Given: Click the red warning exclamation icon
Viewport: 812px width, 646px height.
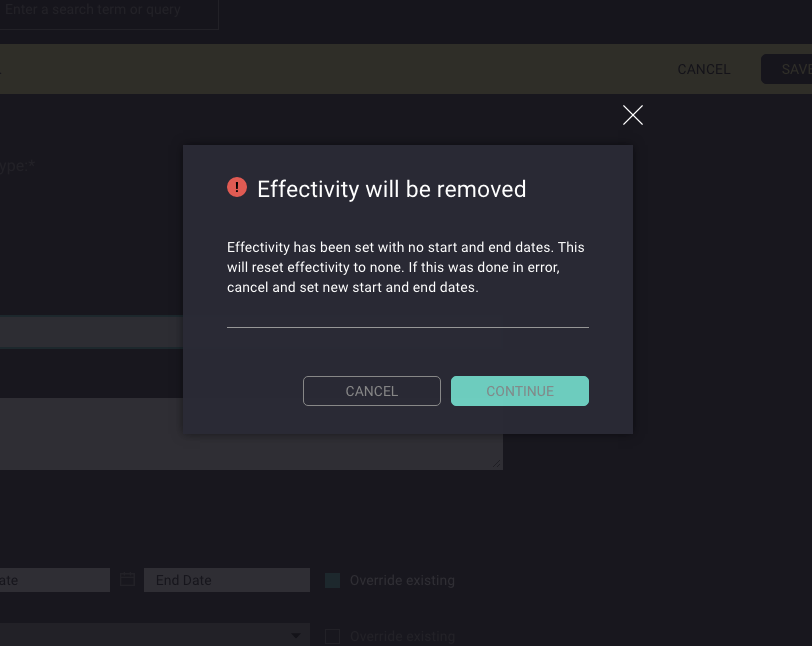Looking at the screenshot, I should pos(237,187).
